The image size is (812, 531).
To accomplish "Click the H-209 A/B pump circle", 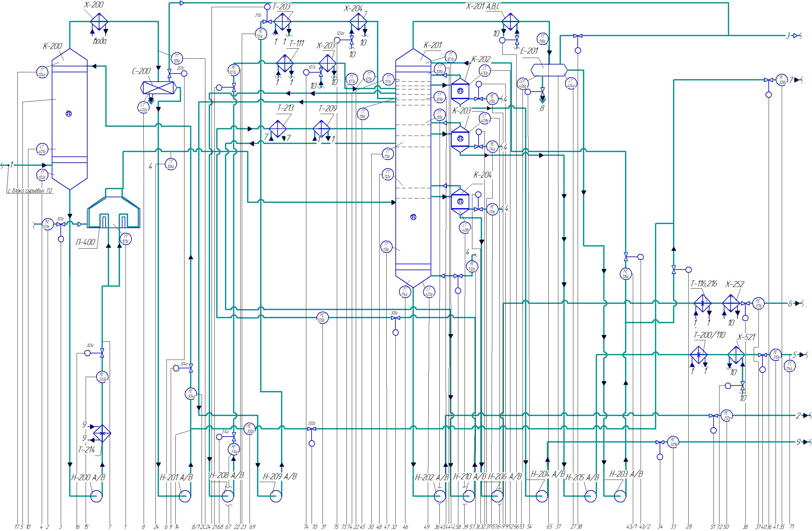I will pos(276,496).
